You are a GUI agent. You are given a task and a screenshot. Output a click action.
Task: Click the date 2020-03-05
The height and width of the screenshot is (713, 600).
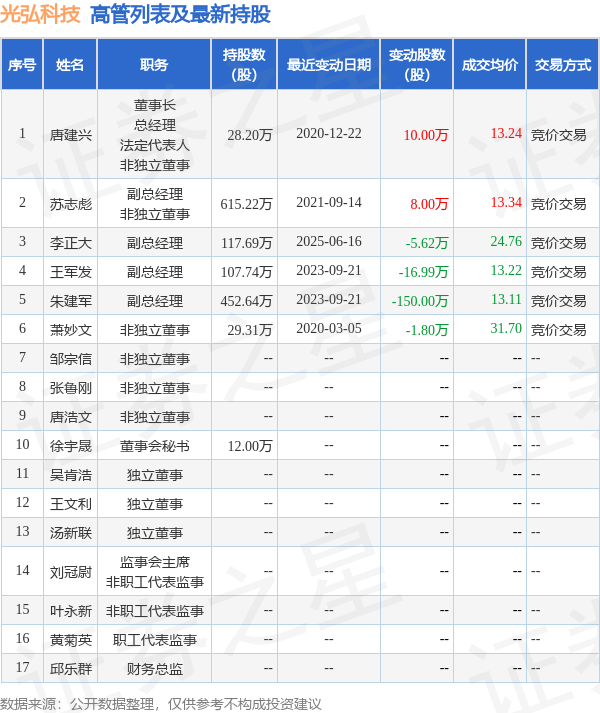[x=328, y=328]
